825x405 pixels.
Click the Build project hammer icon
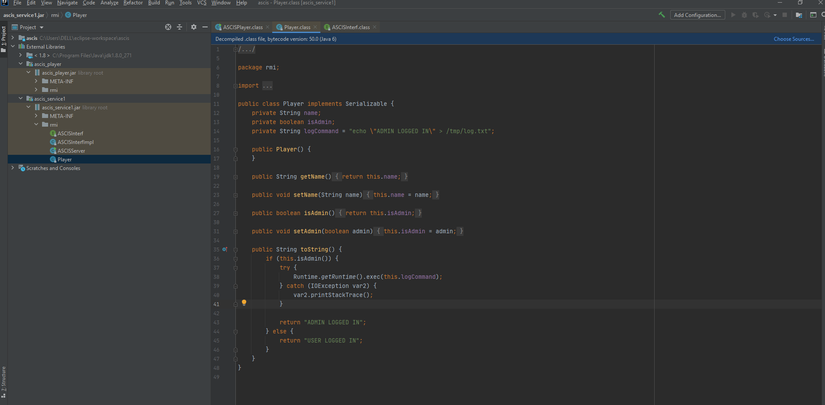pyautogui.click(x=662, y=15)
